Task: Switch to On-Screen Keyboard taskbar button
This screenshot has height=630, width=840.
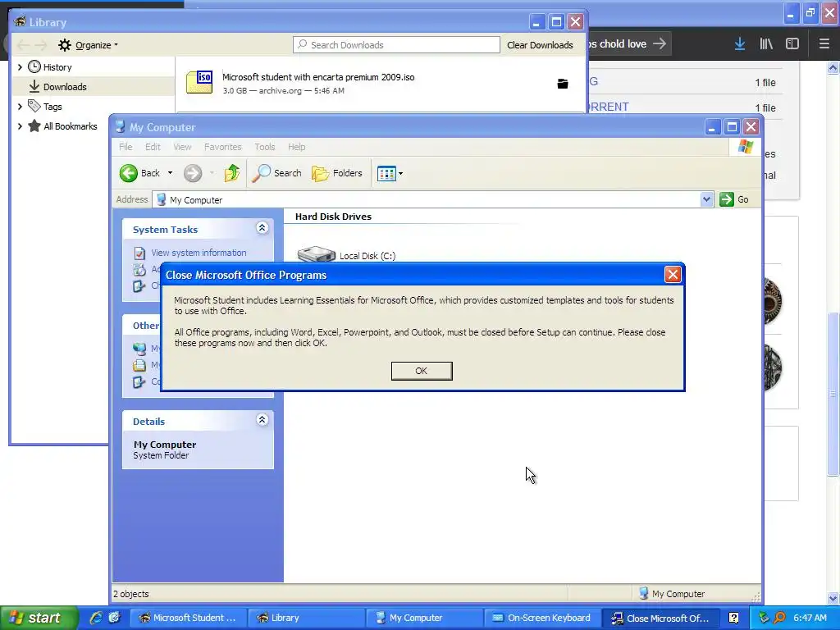Action: 541,618
